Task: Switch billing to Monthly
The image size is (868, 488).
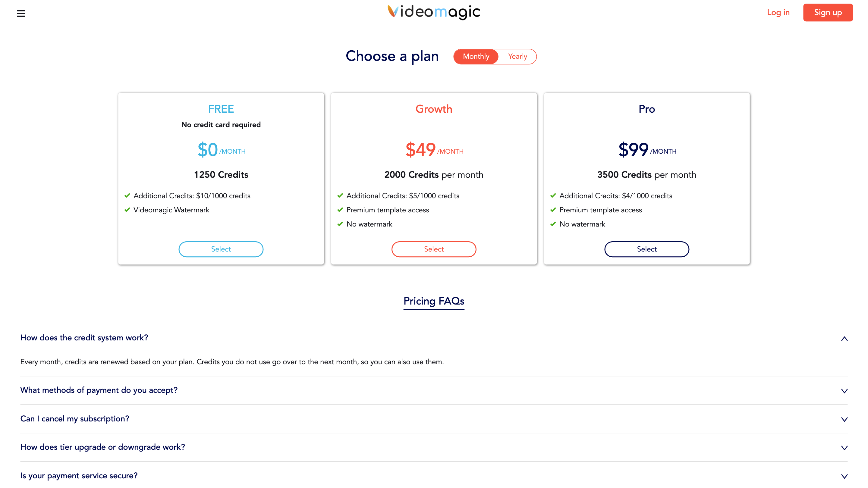Action: click(476, 56)
